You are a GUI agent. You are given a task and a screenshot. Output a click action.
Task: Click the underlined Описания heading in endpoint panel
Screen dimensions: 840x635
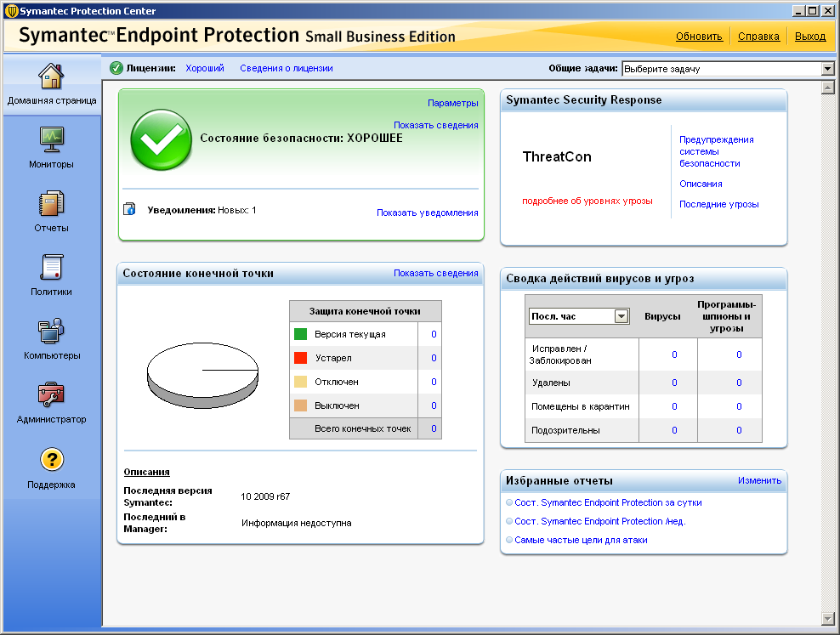[146, 472]
